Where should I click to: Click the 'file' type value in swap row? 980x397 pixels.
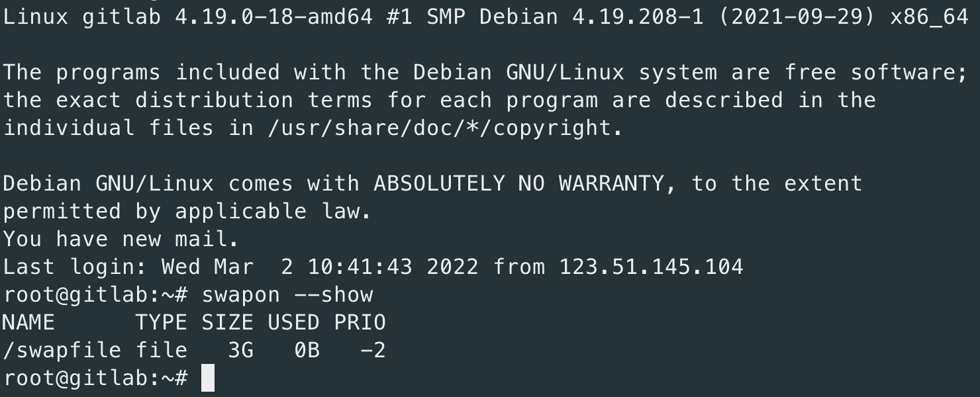point(162,350)
